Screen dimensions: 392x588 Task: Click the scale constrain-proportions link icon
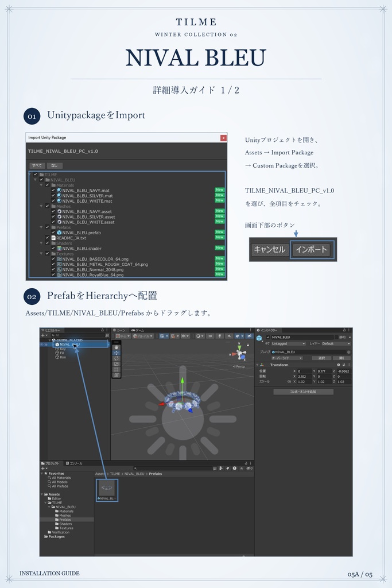click(x=289, y=382)
